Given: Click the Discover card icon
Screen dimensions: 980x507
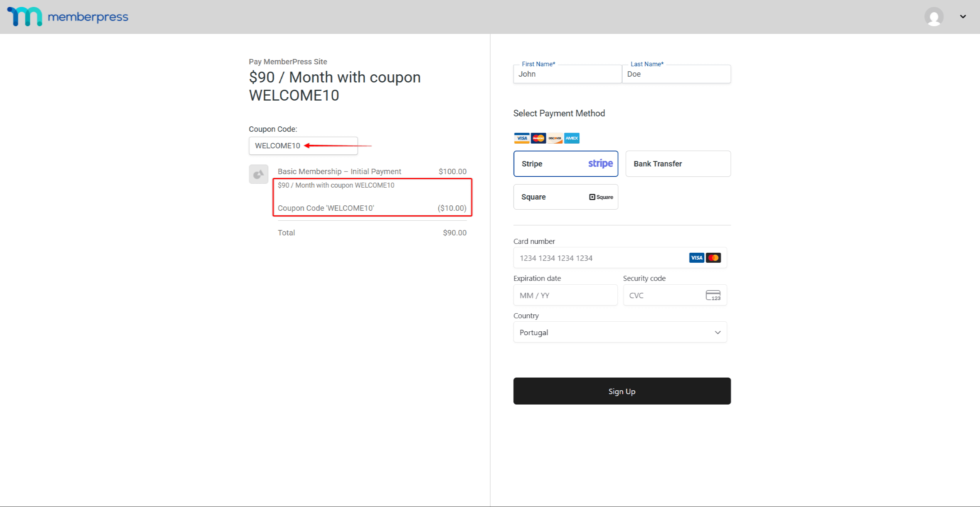Looking at the screenshot, I should [555, 138].
